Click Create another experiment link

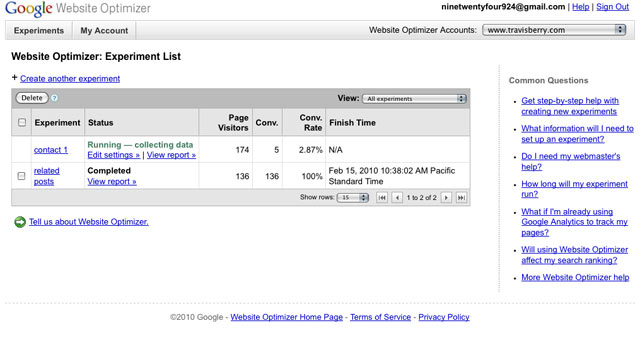[70, 78]
